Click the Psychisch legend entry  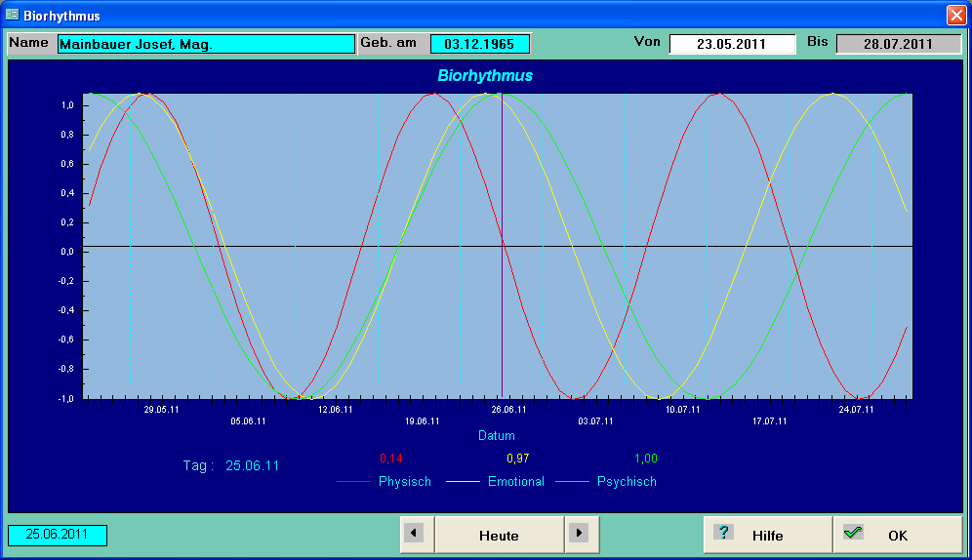[x=627, y=481]
